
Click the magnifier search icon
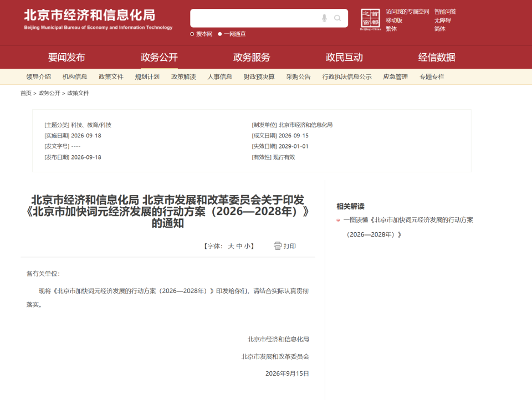coord(337,18)
